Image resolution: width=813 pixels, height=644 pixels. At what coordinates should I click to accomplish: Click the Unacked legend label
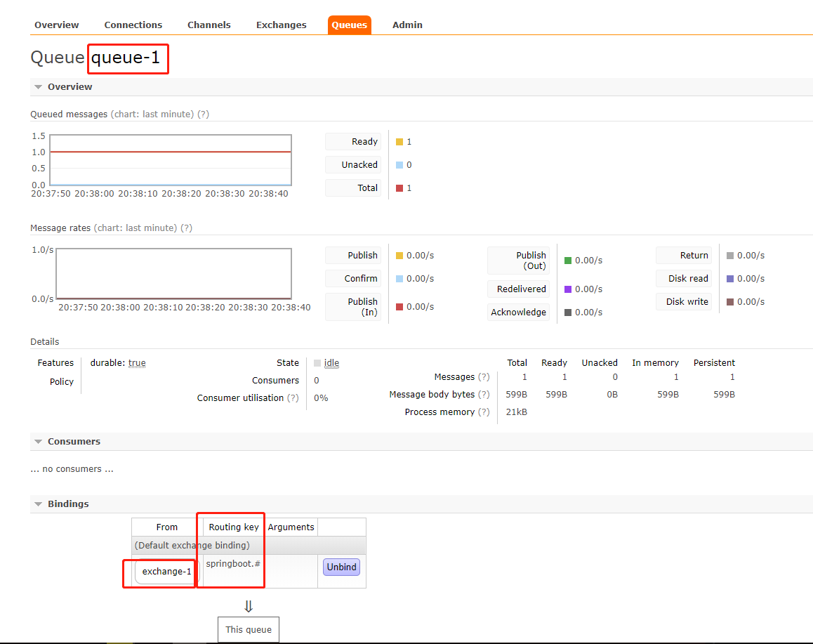click(353, 165)
